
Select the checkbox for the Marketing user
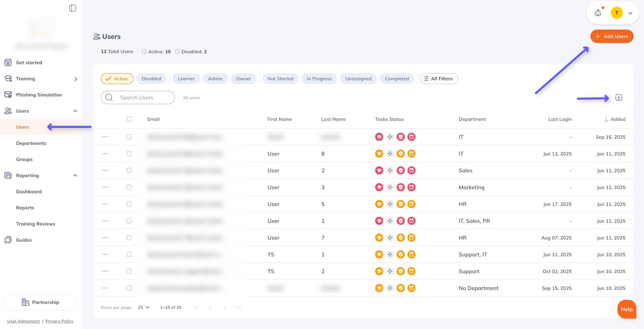click(x=129, y=187)
